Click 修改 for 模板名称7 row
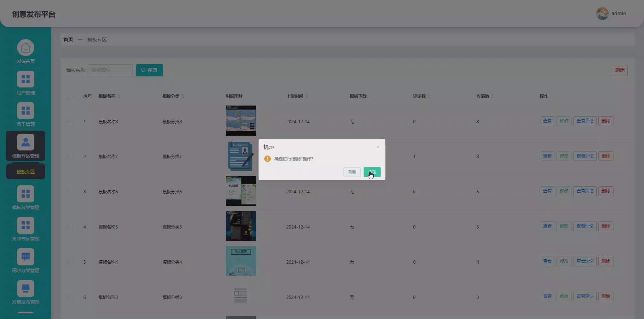Image resolution: width=644 pixels, height=319 pixels. [564, 156]
